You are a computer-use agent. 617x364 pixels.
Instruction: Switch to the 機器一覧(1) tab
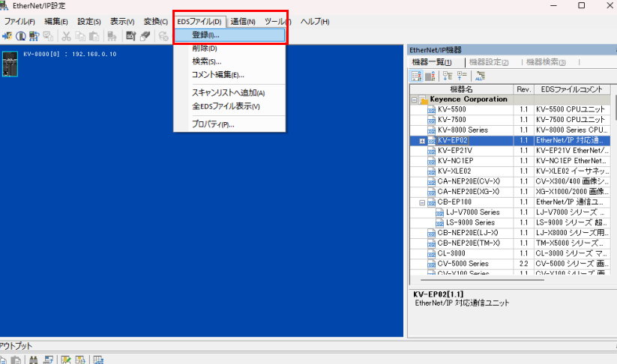432,62
